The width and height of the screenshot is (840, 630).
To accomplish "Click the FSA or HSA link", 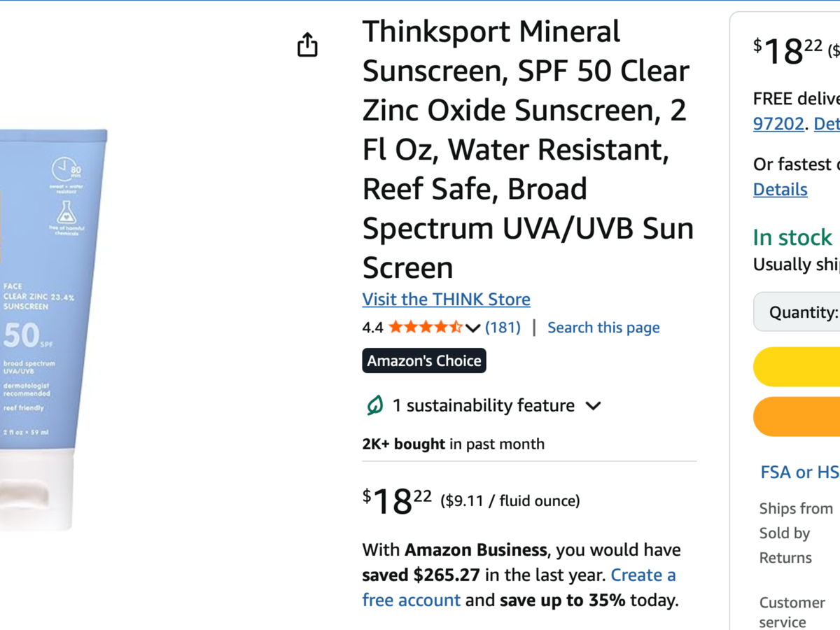I will pos(799,472).
